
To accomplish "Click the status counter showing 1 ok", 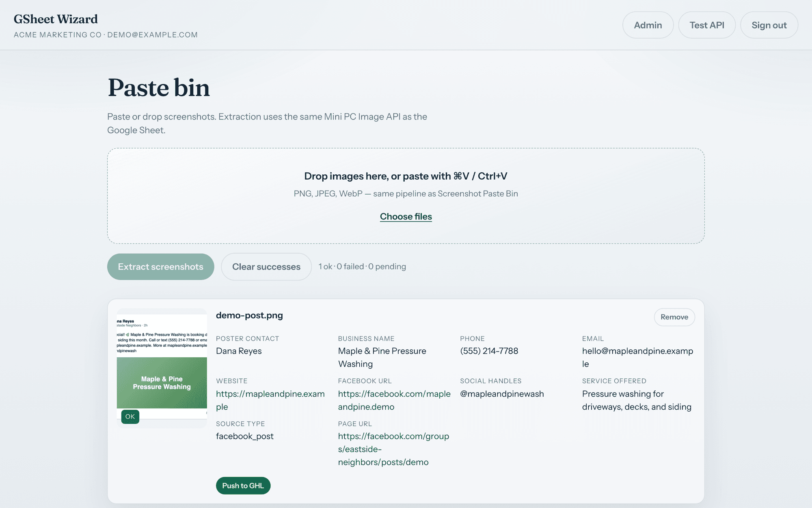I will point(362,267).
